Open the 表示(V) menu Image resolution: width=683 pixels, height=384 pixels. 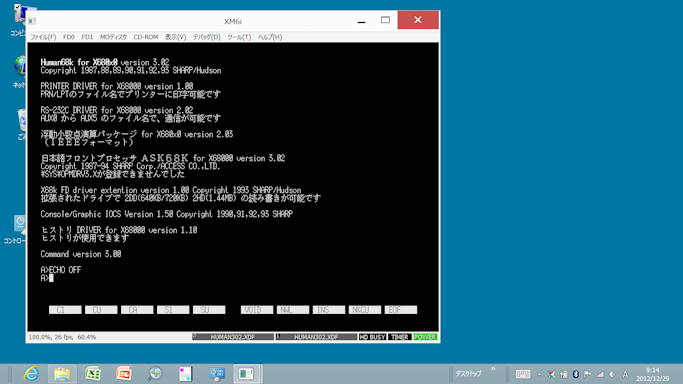[175, 37]
